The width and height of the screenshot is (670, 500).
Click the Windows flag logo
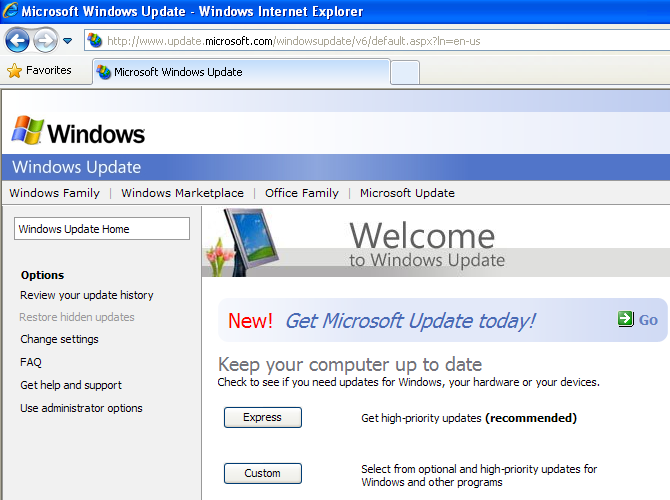click(x=27, y=130)
